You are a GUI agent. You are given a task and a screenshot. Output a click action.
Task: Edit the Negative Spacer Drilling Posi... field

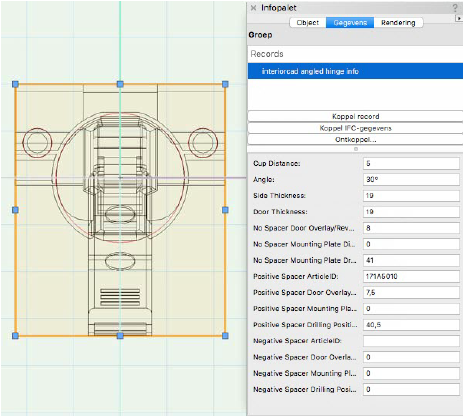pyautogui.click(x=411, y=389)
